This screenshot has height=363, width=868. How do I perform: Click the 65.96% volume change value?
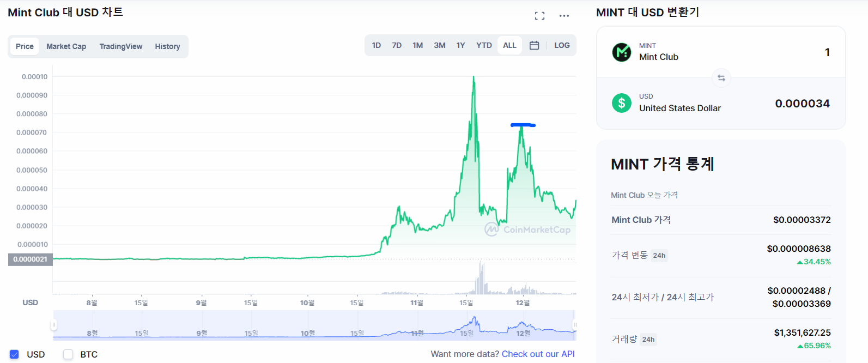coord(814,346)
